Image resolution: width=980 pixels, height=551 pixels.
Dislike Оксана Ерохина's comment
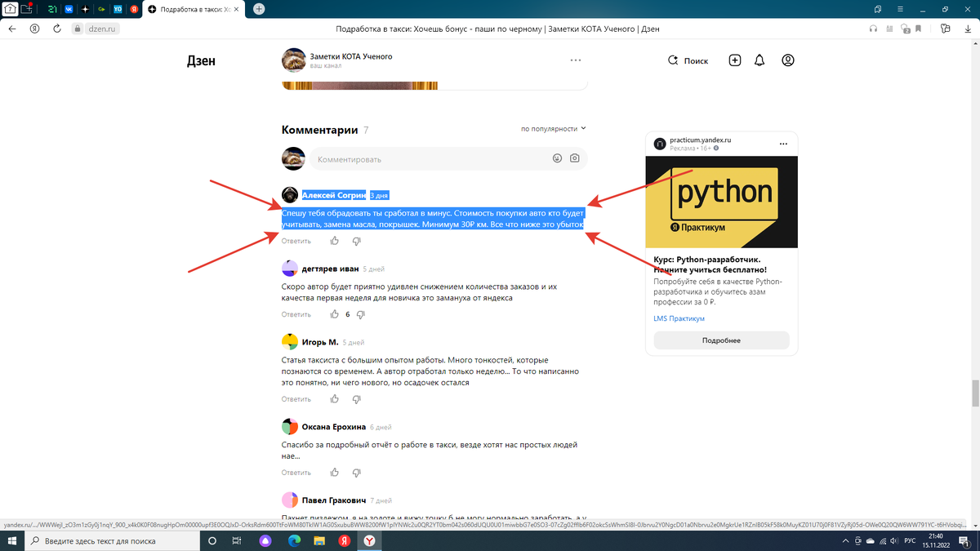coord(357,473)
